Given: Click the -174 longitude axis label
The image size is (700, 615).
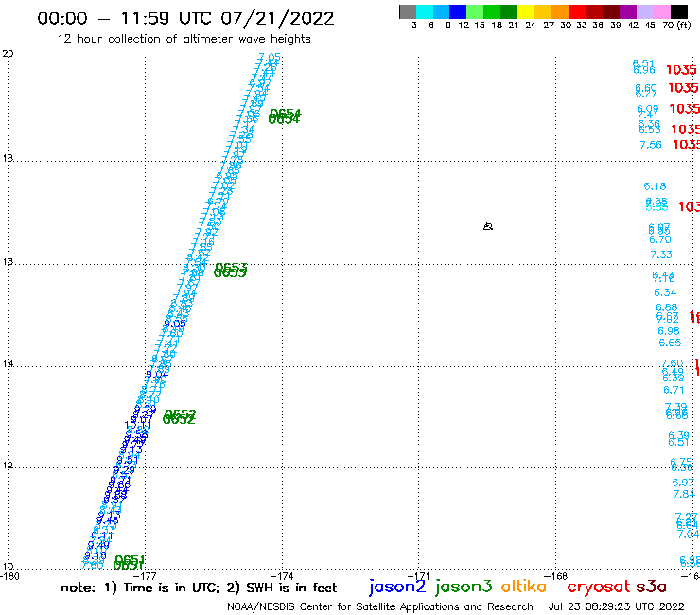Looking at the screenshot, I should (282, 576).
